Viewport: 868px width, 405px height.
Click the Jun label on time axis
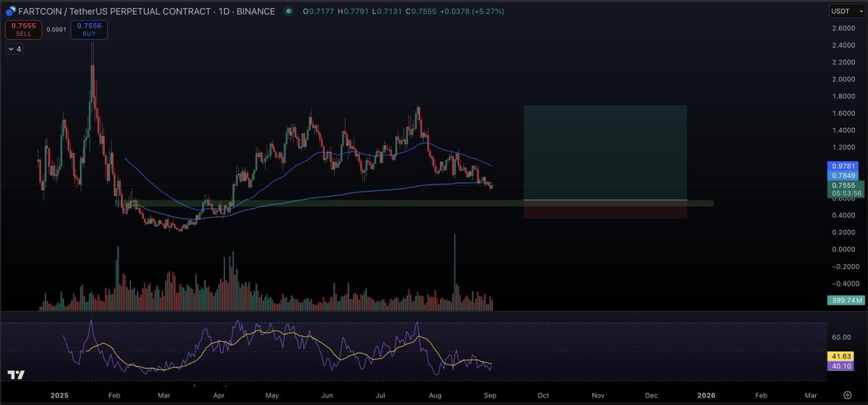326,396
